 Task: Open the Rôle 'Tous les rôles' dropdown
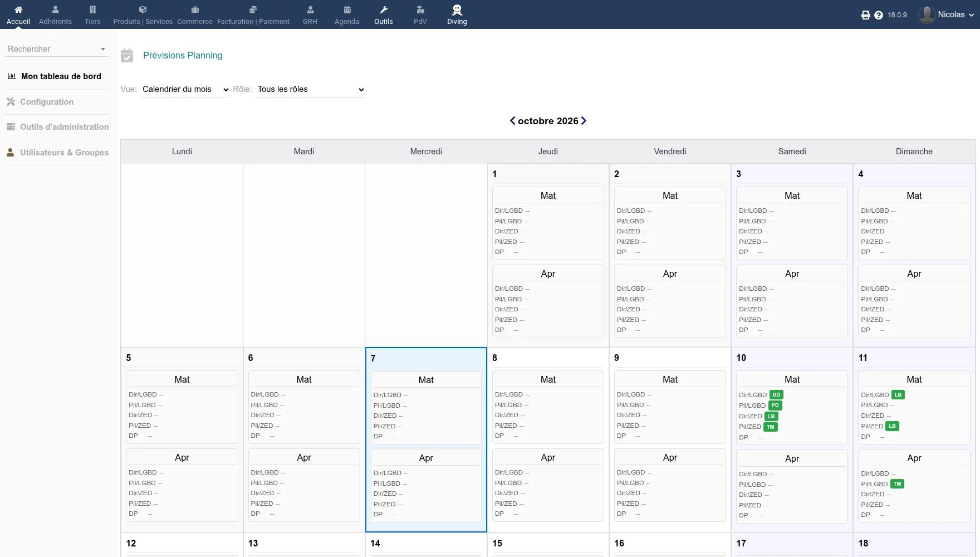310,89
